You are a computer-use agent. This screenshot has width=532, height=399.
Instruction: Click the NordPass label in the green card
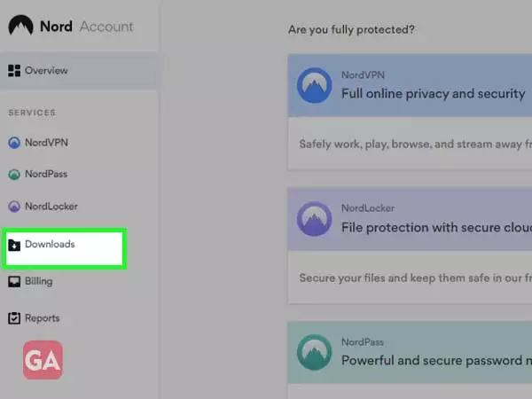click(x=363, y=342)
